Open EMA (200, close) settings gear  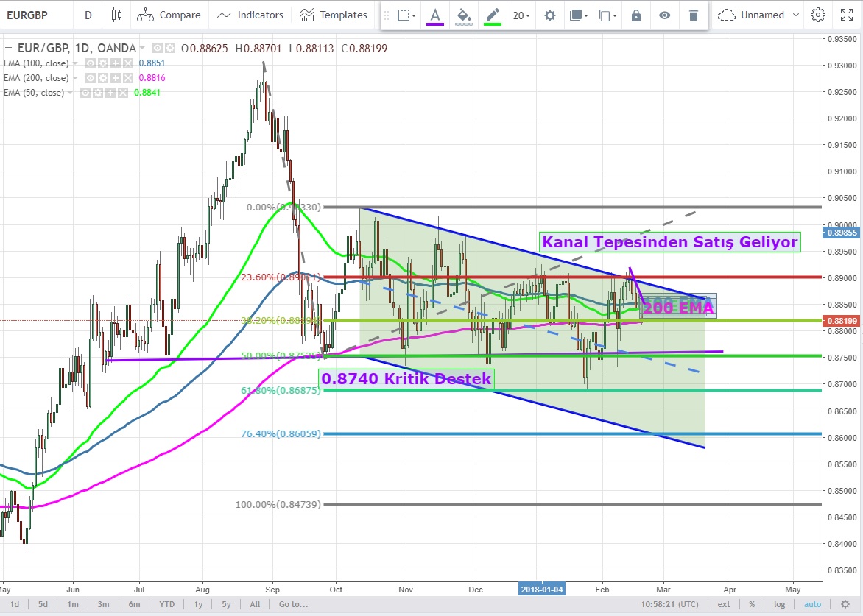[103, 78]
